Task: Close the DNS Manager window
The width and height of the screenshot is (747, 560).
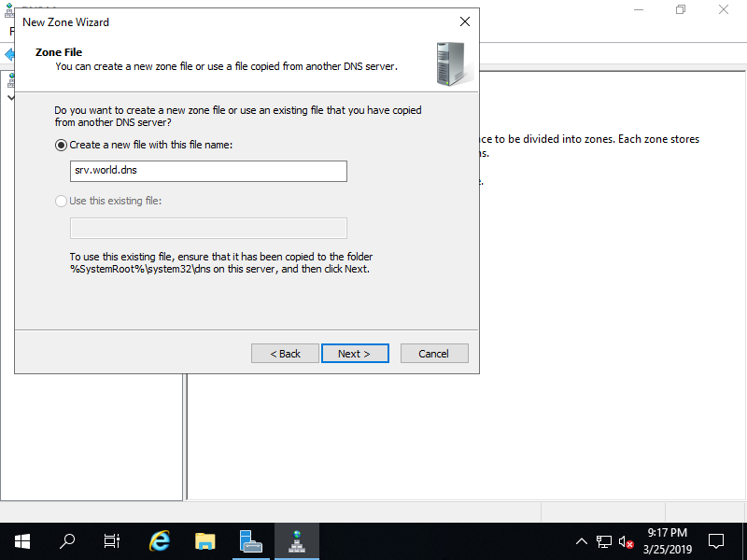Action: (723, 9)
